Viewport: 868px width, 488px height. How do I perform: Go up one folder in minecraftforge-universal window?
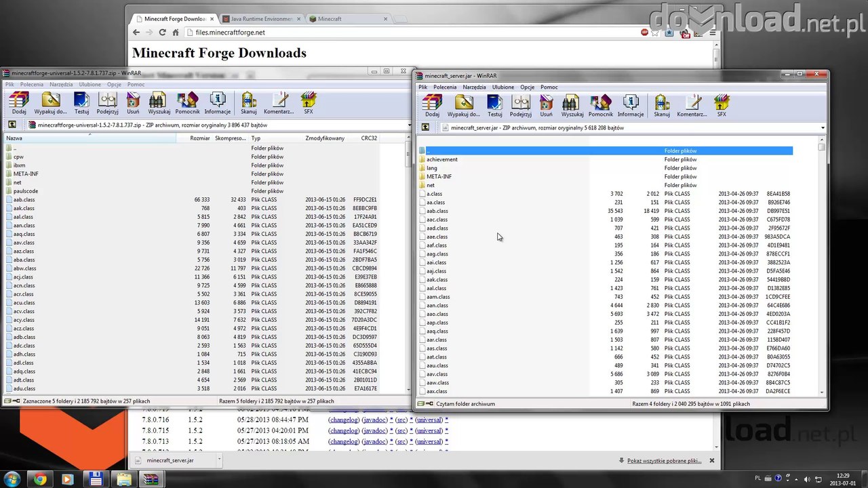[12, 125]
